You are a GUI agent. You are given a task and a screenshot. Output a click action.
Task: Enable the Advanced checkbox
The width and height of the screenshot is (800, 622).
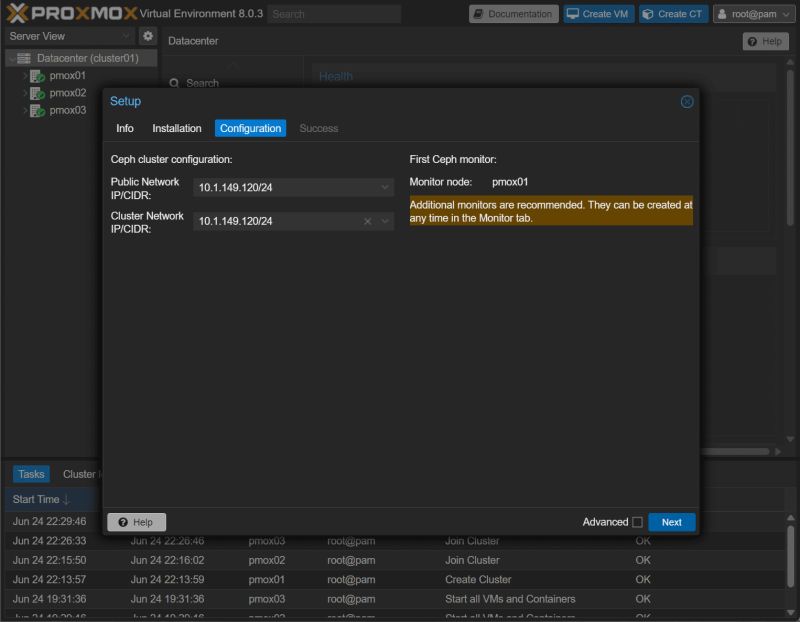637,521
